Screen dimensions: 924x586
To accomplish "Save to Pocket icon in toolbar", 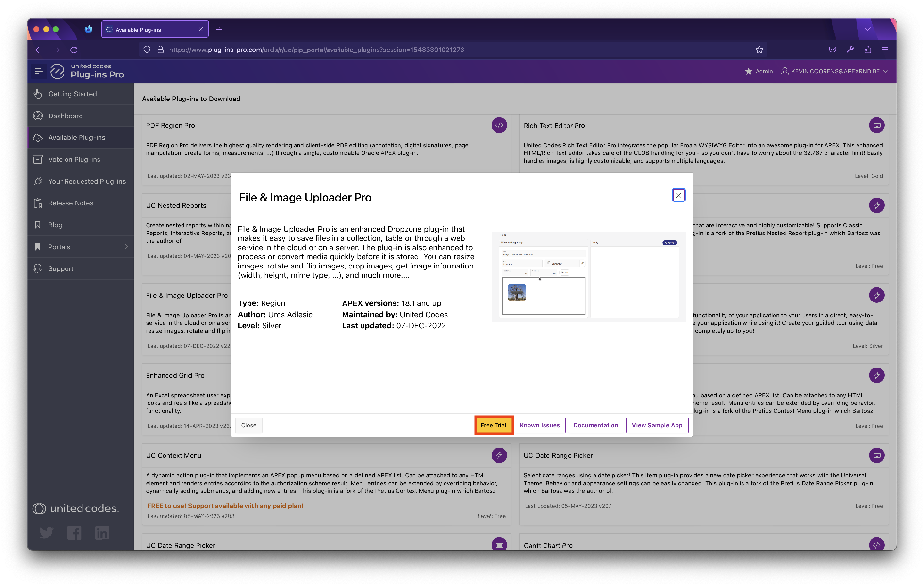I will pos(833,50).
